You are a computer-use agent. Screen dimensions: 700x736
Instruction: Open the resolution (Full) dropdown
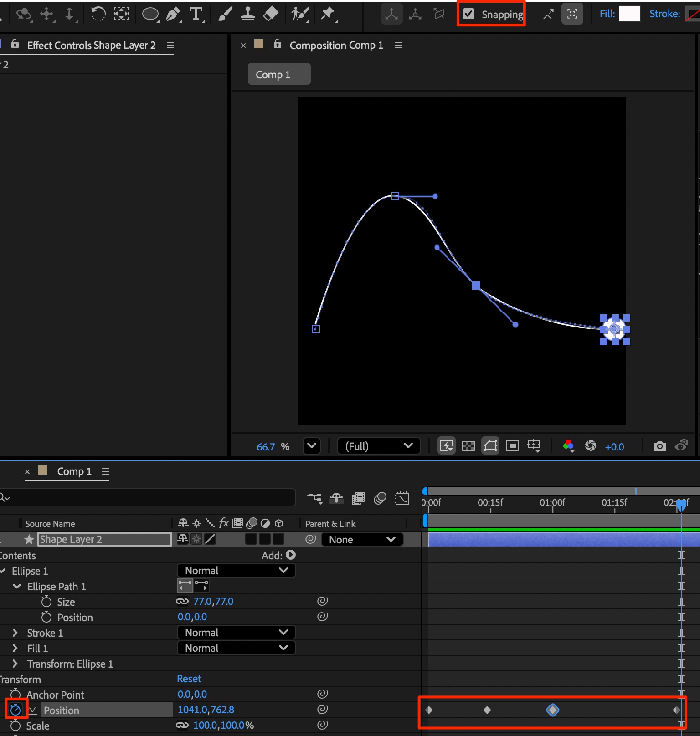coord(378,446)
